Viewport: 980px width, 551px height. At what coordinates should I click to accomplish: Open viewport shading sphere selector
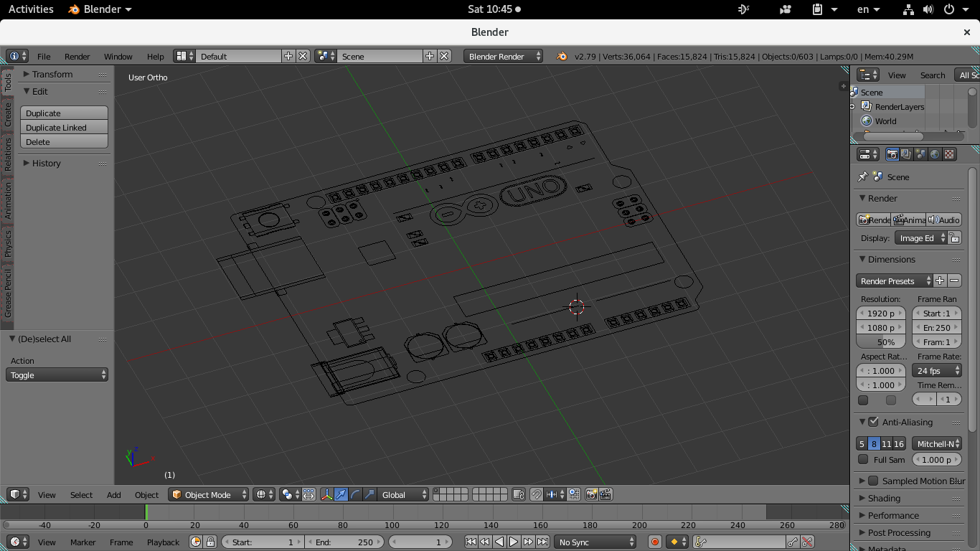265,494
